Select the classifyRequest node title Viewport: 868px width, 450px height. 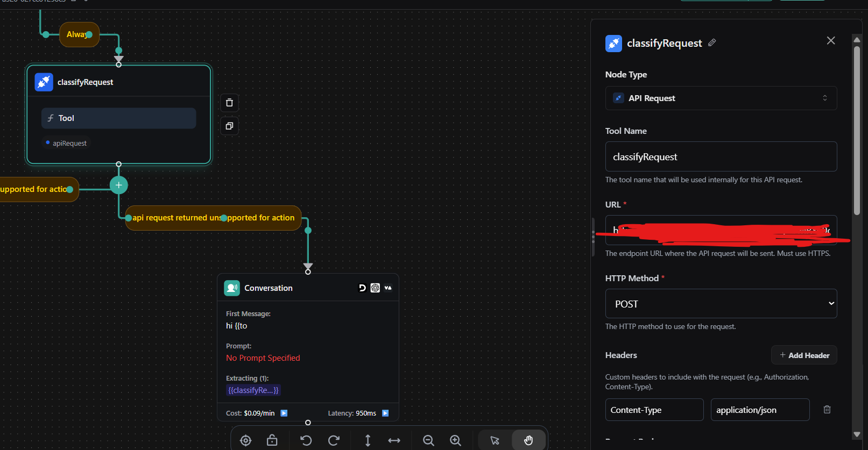[86, 82]
